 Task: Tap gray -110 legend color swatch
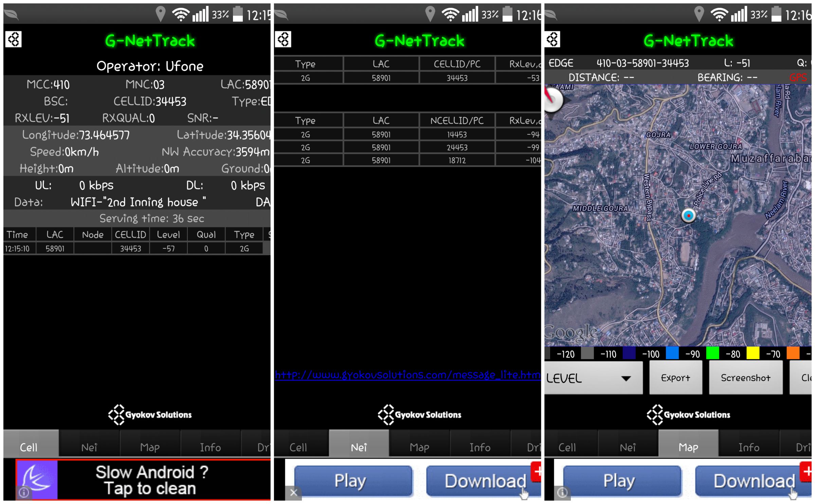(x=587, y=353)
